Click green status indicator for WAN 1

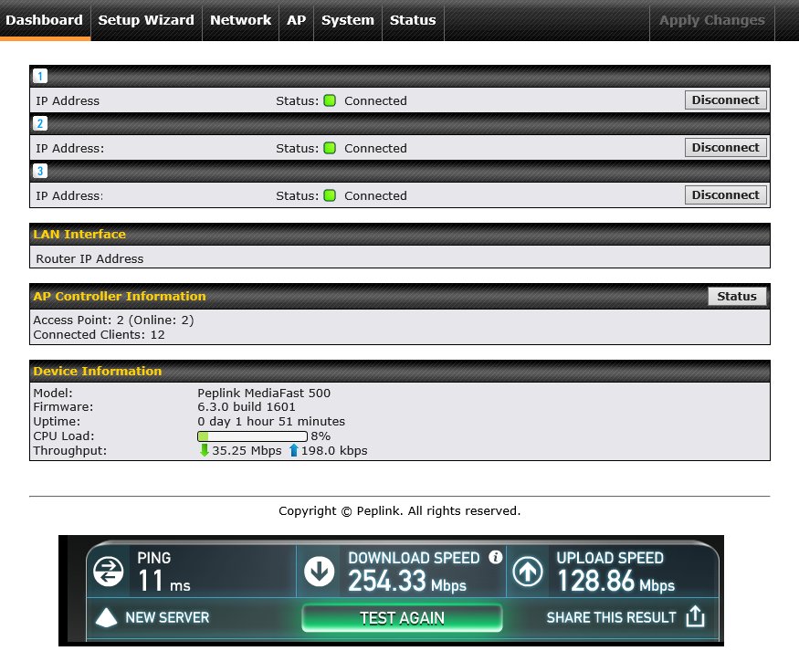tap(330, 100)
